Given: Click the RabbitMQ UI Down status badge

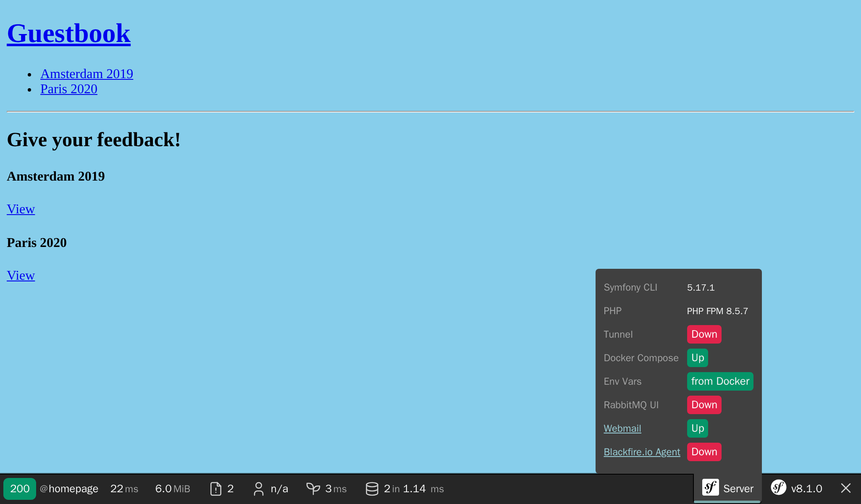Looking at the screenshot, I should click(x=704, y=405).
